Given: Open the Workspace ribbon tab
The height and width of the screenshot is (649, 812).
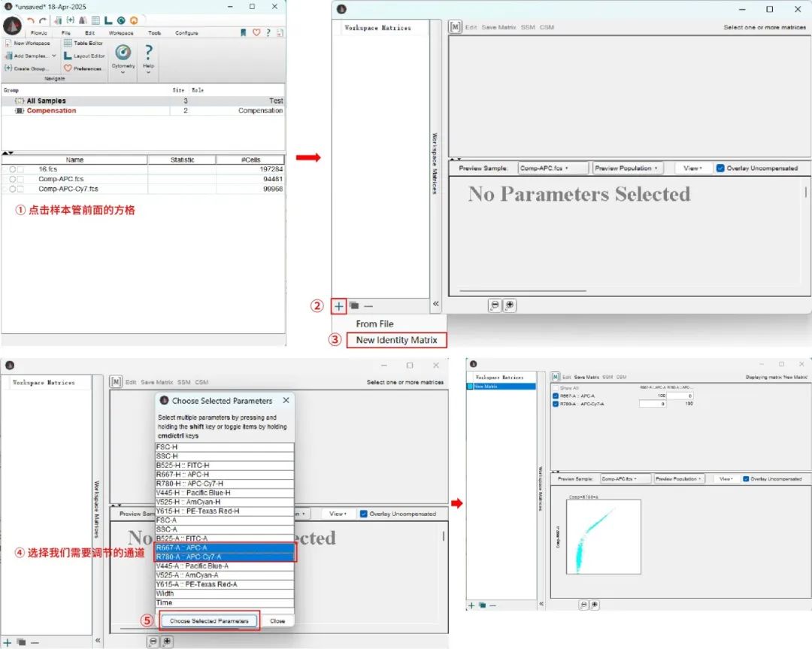Looking at the screenshot, I should (120, 33).
